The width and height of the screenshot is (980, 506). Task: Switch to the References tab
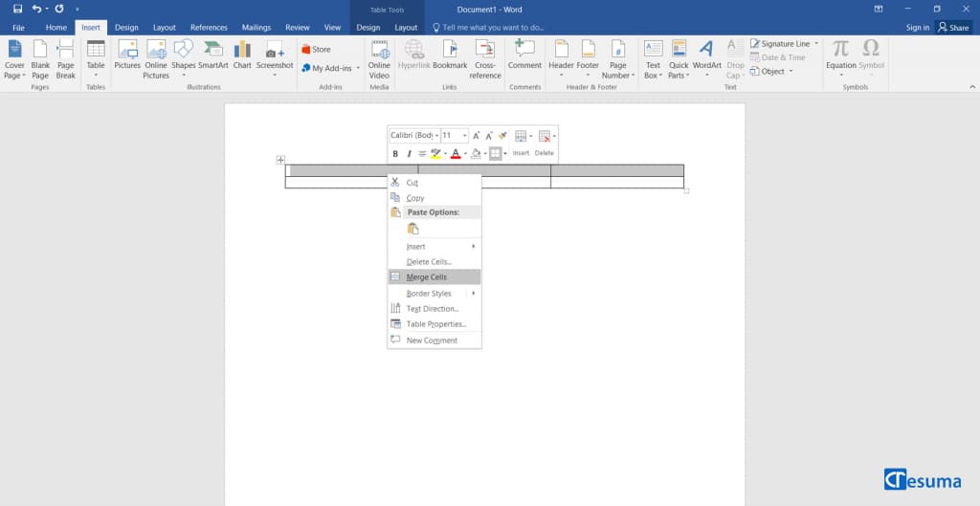pos(209,28)
